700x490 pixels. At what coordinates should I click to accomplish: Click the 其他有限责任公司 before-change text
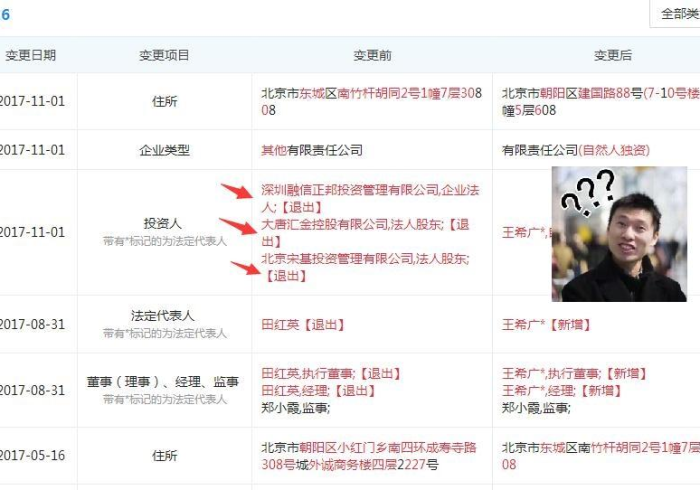coord(312,150)
